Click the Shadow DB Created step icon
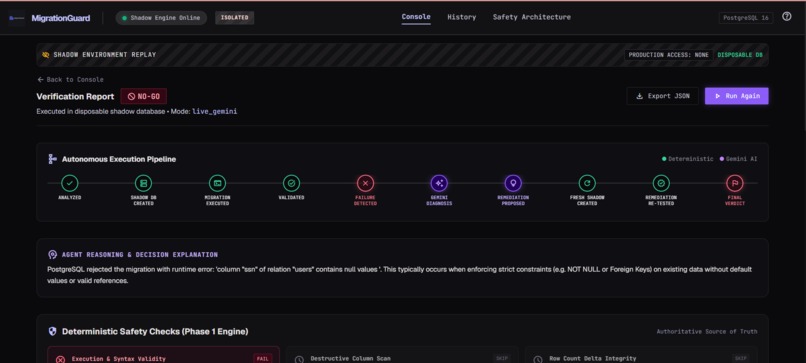This screenshot has width=806, height=363. coord(143,183)
